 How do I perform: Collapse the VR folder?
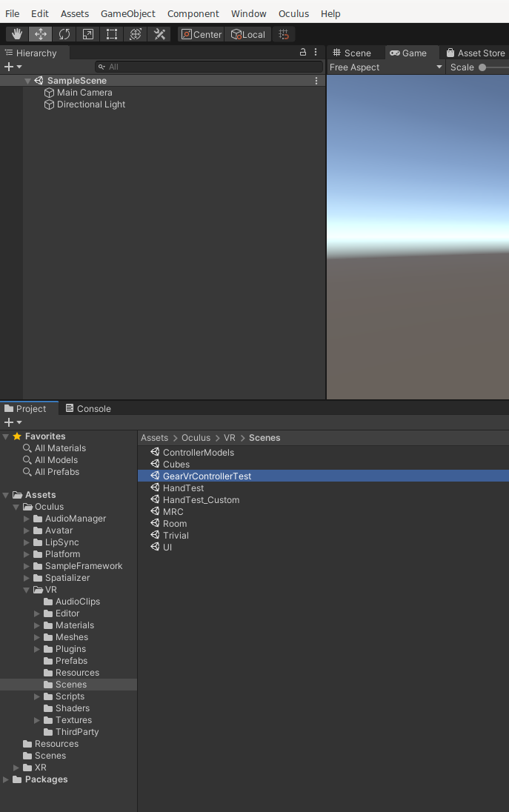(27, 590)
